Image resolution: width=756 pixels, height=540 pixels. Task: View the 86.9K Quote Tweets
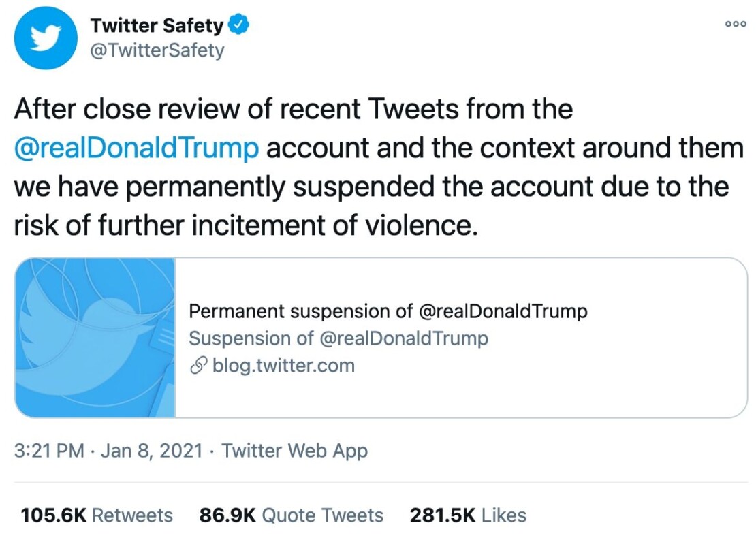290,515
